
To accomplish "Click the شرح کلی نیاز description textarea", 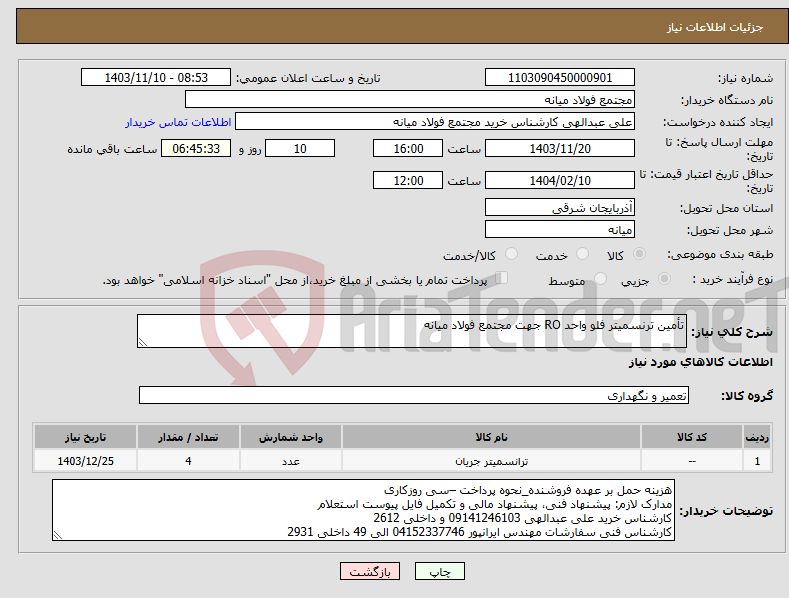I will 412,331.
